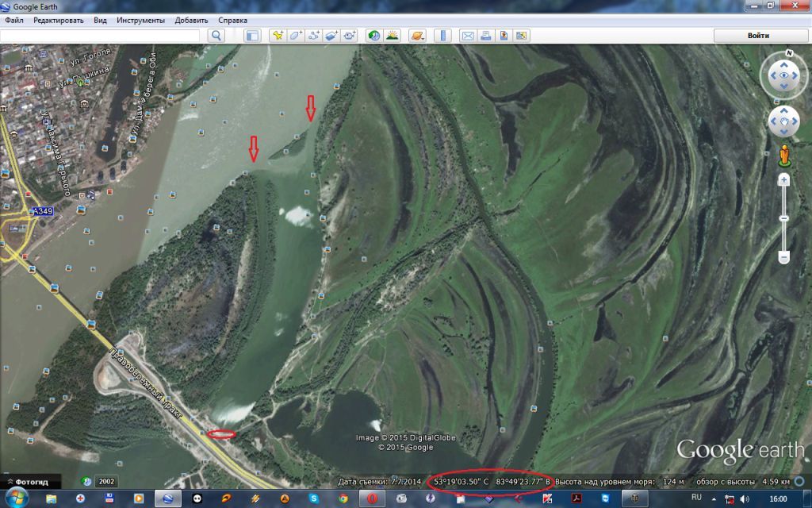Open the Файл menu

(x=13, y=20)
